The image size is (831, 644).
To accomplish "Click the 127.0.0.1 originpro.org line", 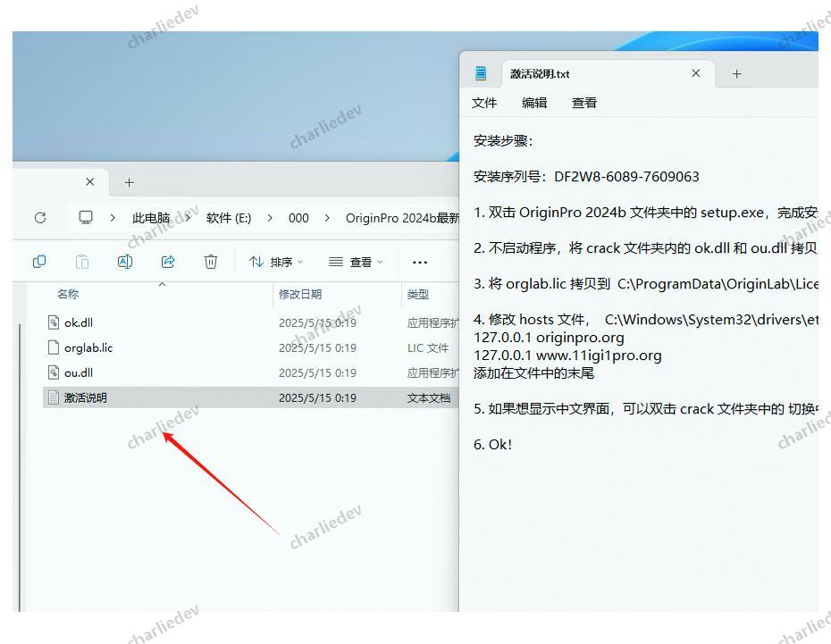I will click(549, 338).
